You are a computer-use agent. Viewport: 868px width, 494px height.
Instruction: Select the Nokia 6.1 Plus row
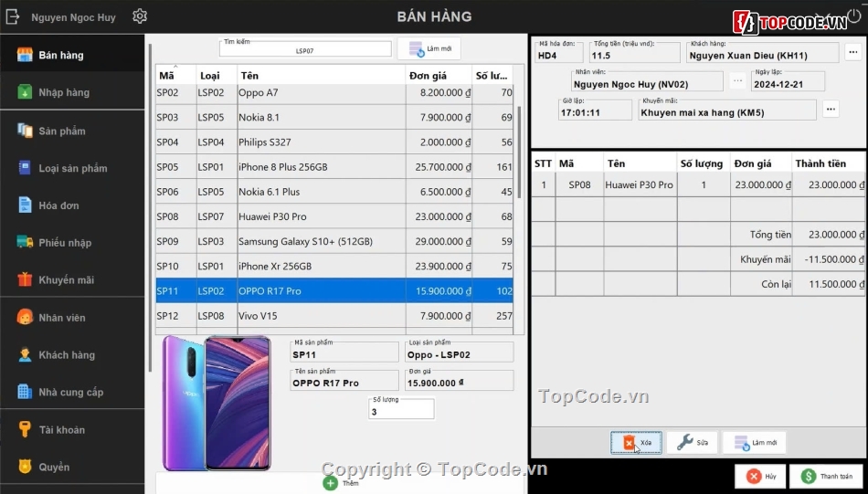click(334, 192)
